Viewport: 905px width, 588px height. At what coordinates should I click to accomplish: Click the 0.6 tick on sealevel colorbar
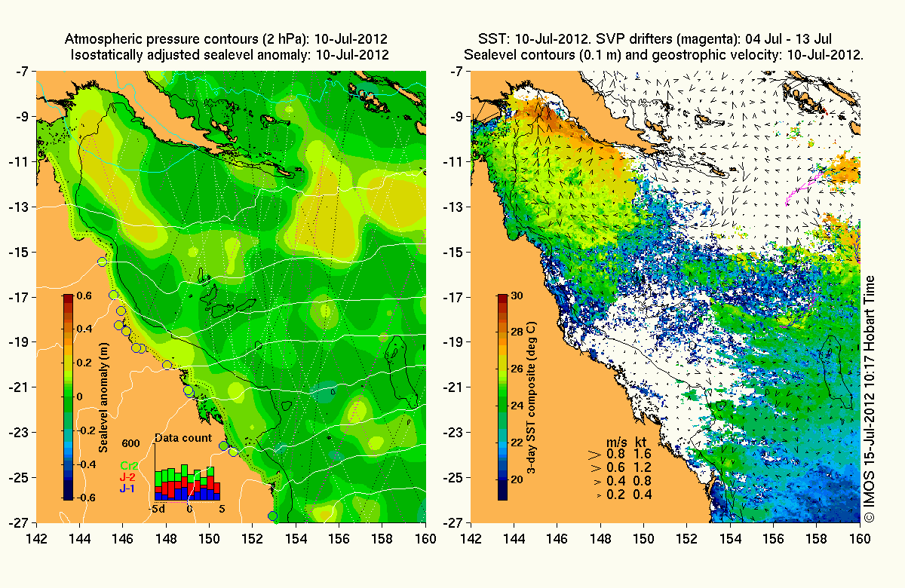click(x=84, y=296)
